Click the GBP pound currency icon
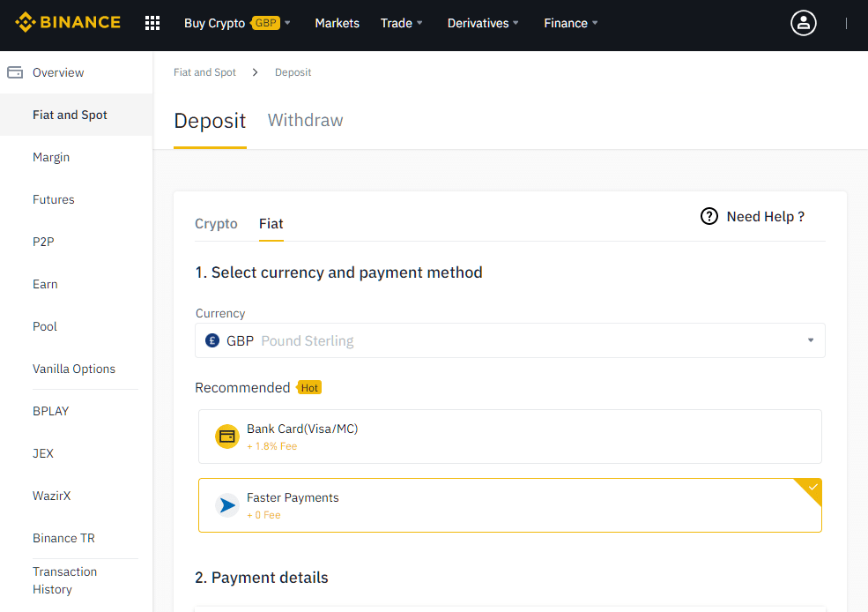The width and height of the screenshot is (868, 612). (x=212, y=340)
